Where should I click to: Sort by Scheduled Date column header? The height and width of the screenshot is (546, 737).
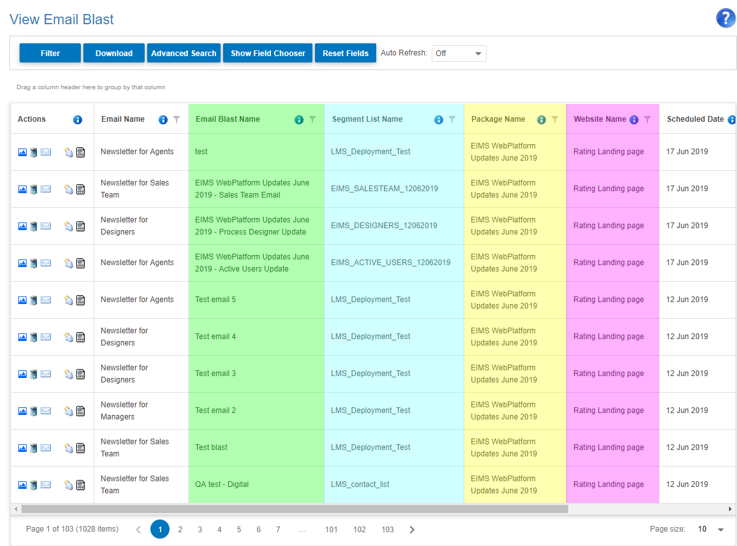coord(695,119)
